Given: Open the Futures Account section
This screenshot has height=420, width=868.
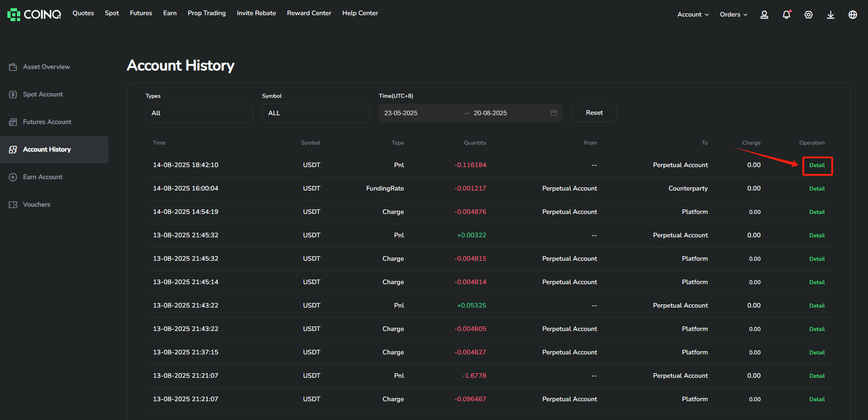Looking at the screenshot, I should pyautogui.click(x=47, y=122).
